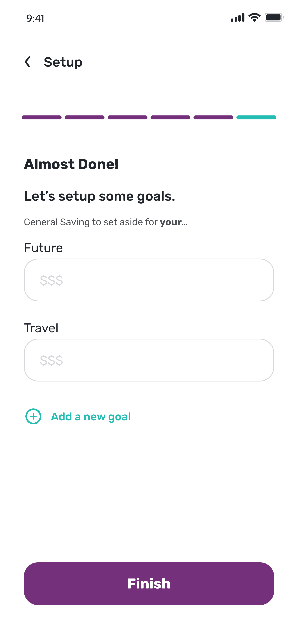Tap the back chevron arrow
The image size is (298, 644).
tap(27, 62)
